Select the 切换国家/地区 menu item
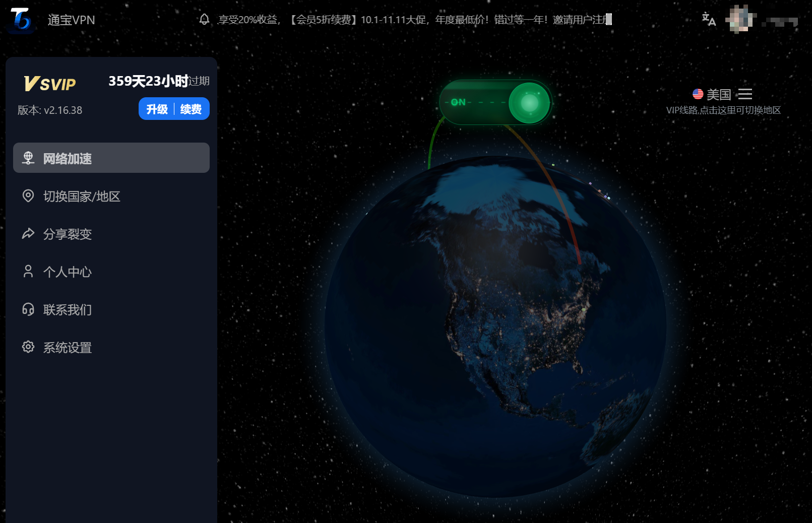 coord(82,196)
